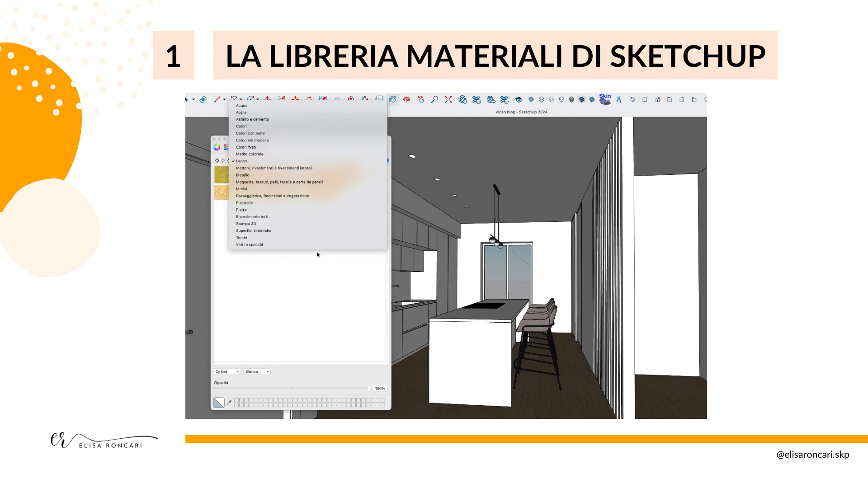Select the Pan hand tool
Viewport: 868px width, 488px height.
coord(421,99)
